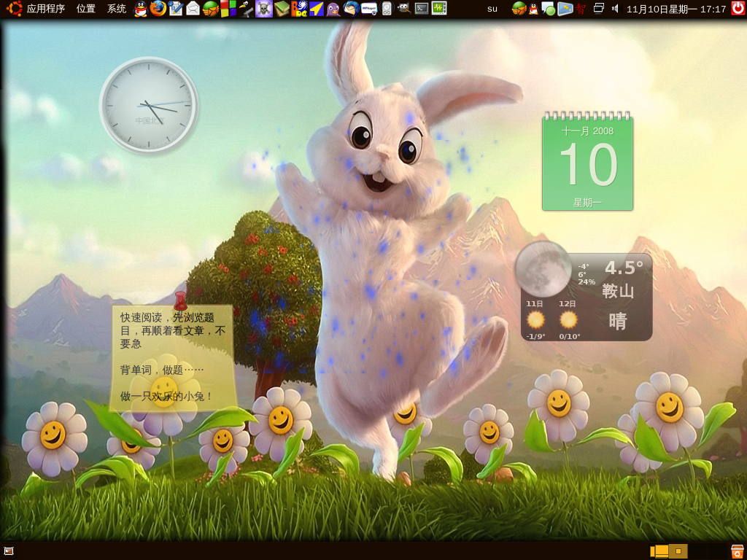
Task: Switch to the second workspace in the switcher
Action: point(678,551)
